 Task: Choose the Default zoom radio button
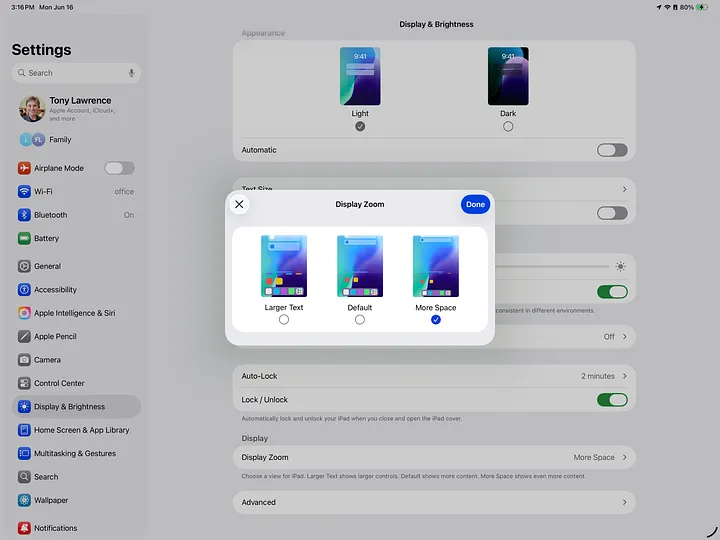coord(360,320)
